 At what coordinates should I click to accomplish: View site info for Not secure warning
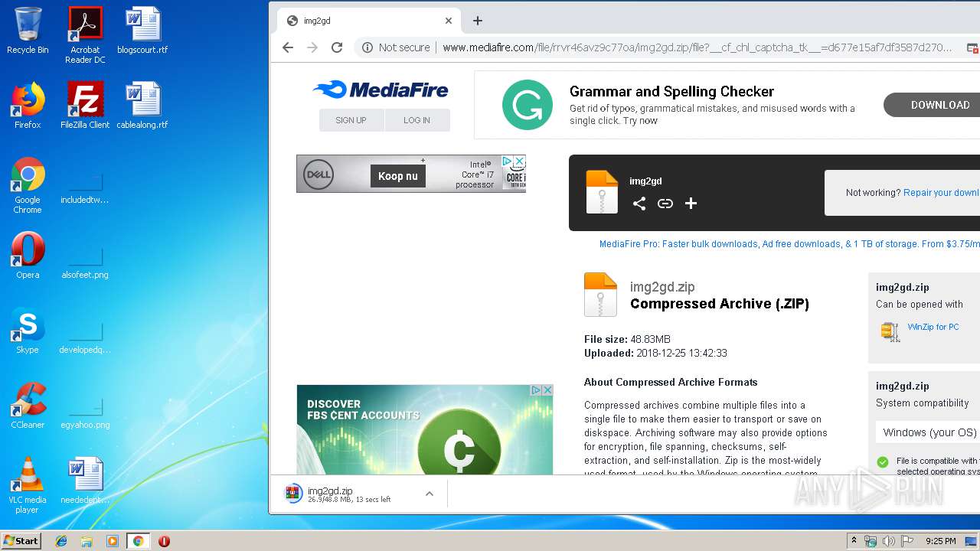(x=396, y=47)
